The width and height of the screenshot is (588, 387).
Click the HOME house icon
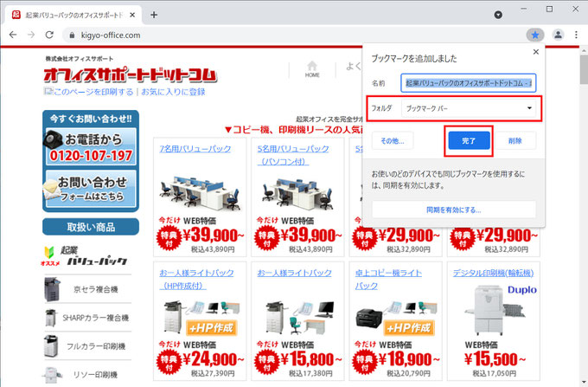312,69
